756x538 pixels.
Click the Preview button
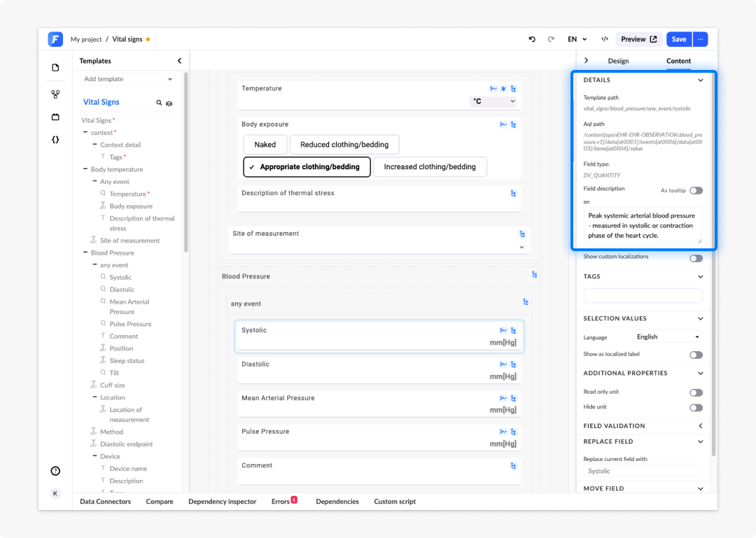(639, 39)
